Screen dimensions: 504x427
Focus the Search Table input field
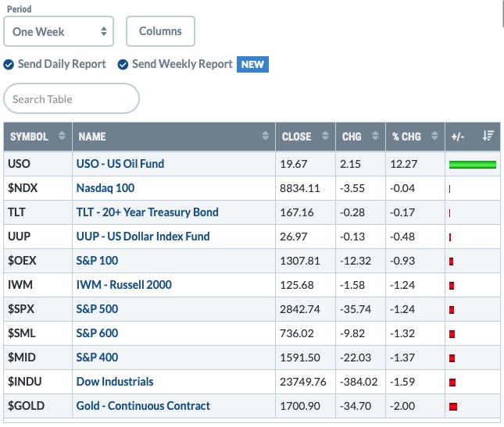[71, 98]
